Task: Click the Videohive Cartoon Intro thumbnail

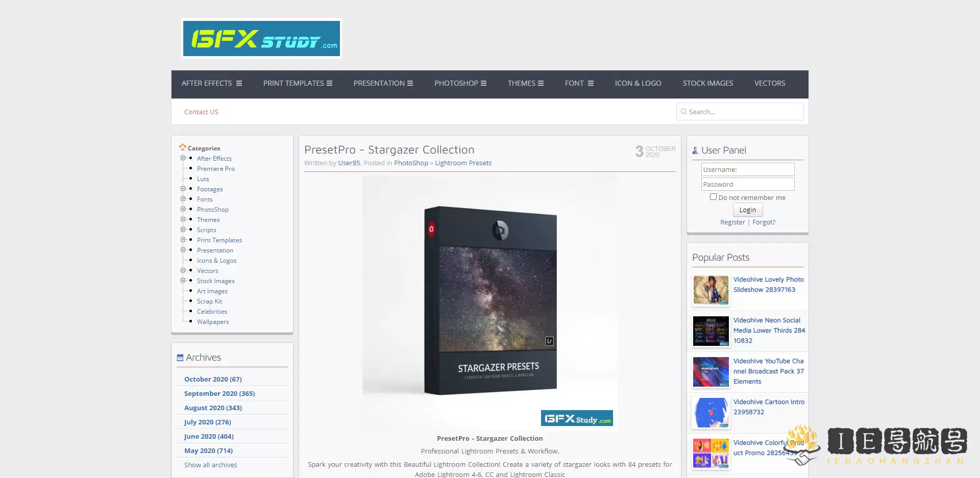Action: (x=710, y=412)
